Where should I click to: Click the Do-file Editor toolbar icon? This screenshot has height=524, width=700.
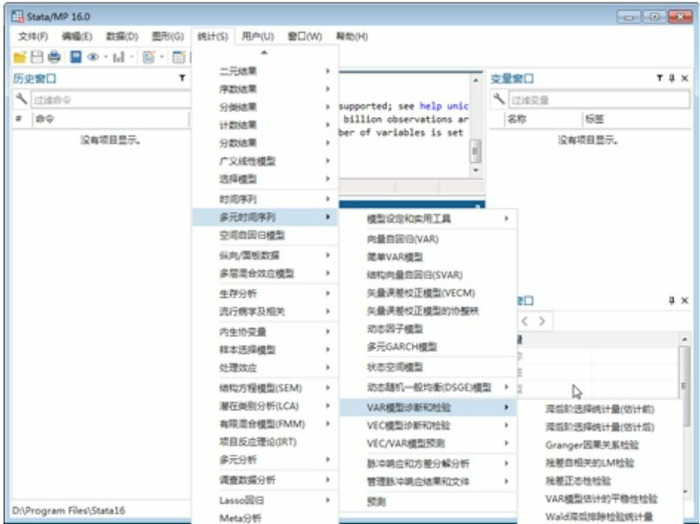pos(149,57)
